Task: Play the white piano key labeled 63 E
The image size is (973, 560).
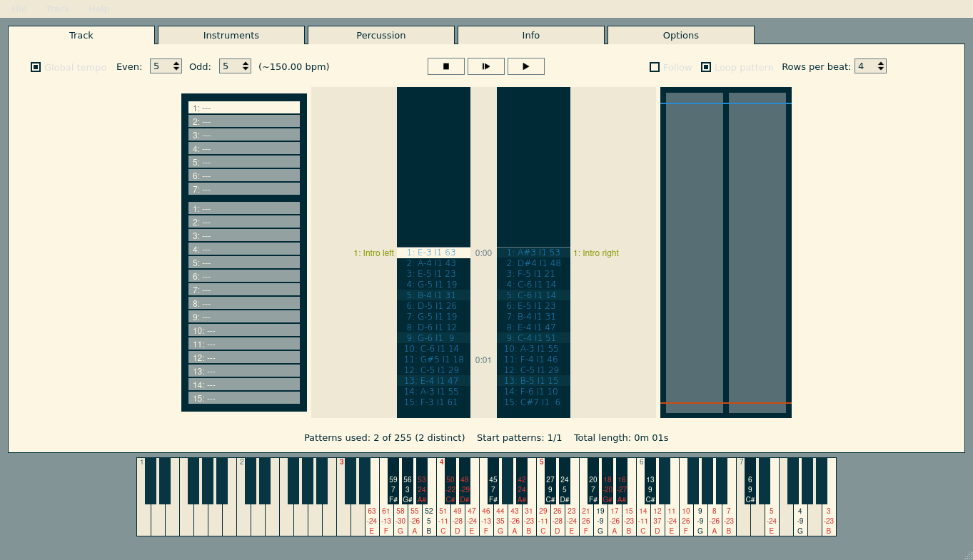Action: tap(372, 521)
